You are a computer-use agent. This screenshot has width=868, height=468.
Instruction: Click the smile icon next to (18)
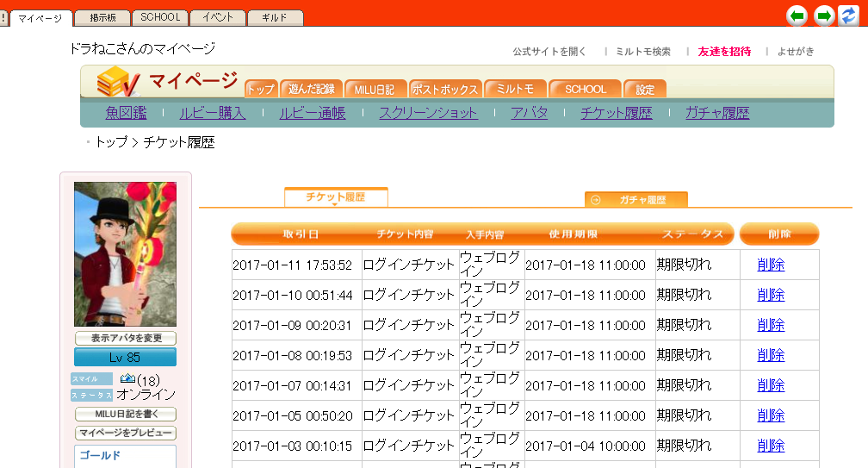tap(127, 378)
